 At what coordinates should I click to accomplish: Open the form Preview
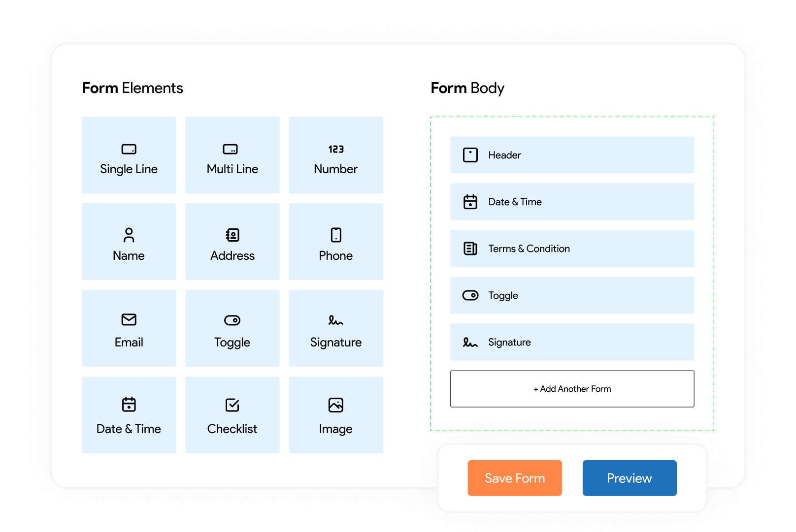[629, 477]
